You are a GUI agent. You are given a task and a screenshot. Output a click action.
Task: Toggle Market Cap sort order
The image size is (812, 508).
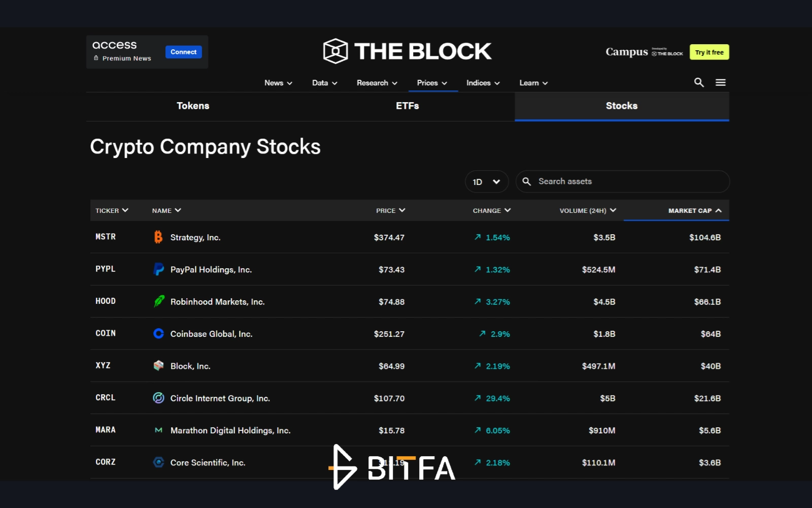click(695, 210)
